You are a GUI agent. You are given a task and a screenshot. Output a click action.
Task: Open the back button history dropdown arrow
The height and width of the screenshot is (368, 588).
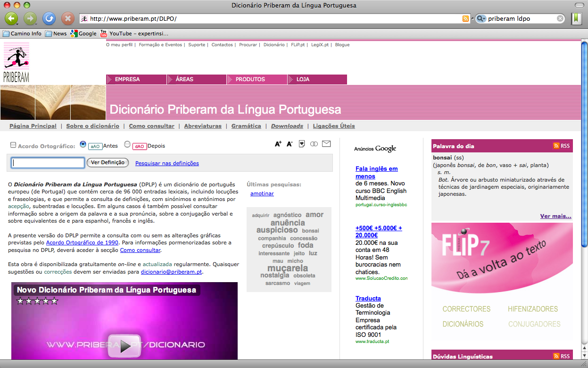click(x=17, y=24)
